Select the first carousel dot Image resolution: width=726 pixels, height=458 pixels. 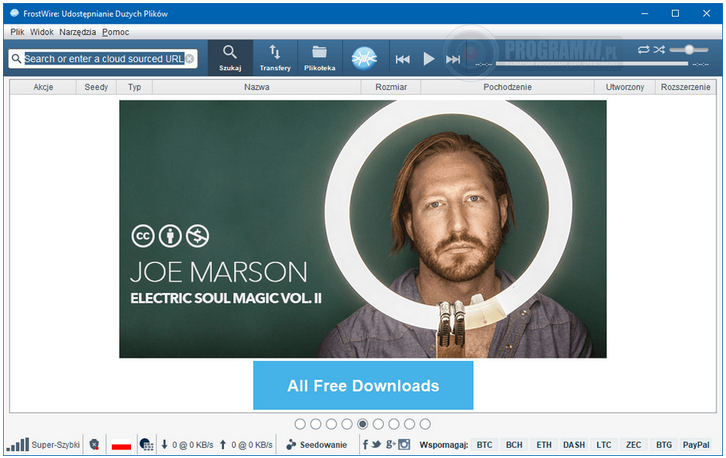point(300,424)
